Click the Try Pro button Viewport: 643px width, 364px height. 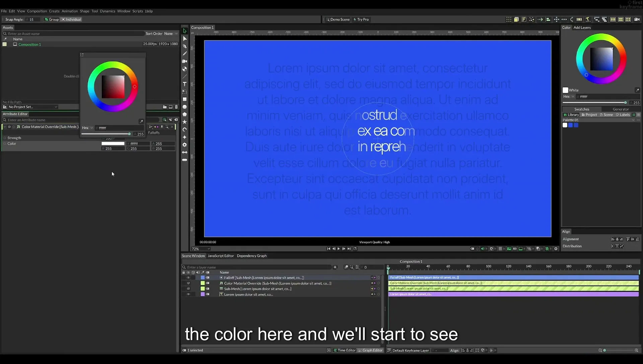click(x=361, y=19)
